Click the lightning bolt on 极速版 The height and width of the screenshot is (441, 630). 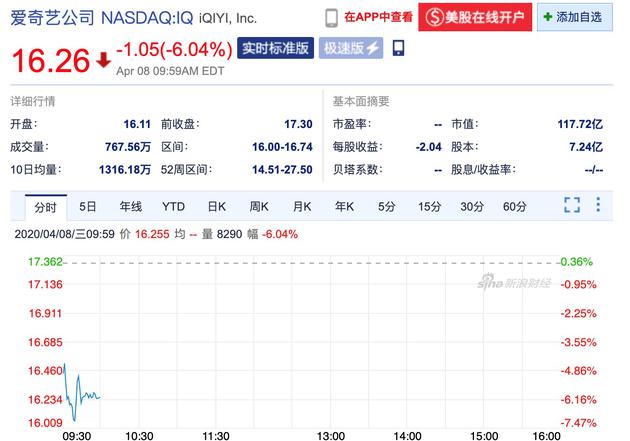click(x=372, y=48)
